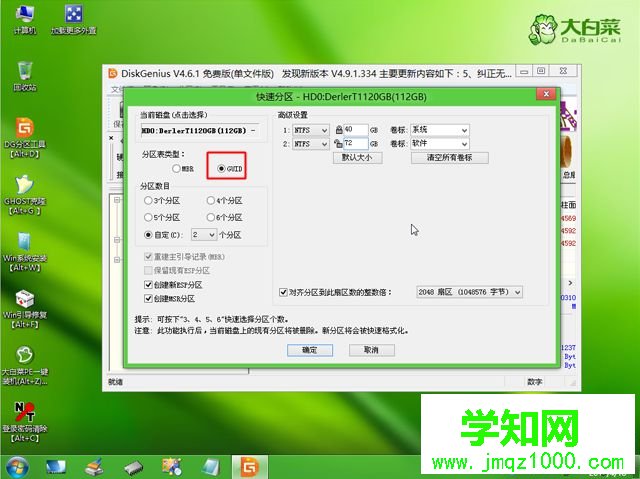Click the memory chip taskbar icon
The image size is (640, 479).
coord(133,468)
